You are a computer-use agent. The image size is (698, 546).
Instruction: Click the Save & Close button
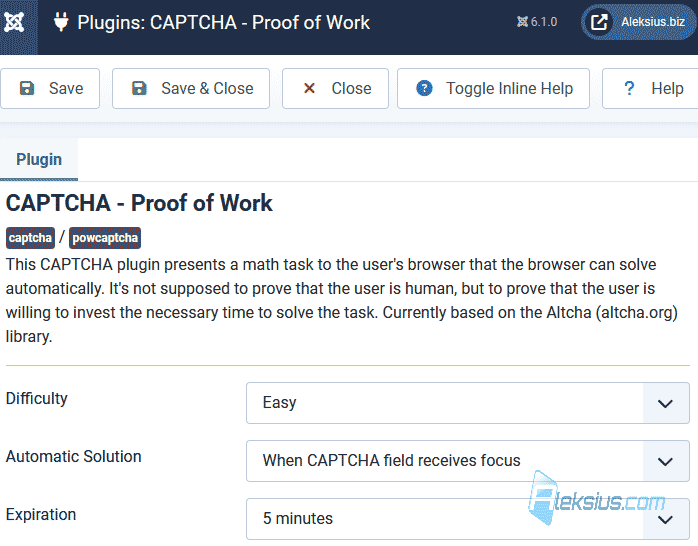click(x=191, y=89)
